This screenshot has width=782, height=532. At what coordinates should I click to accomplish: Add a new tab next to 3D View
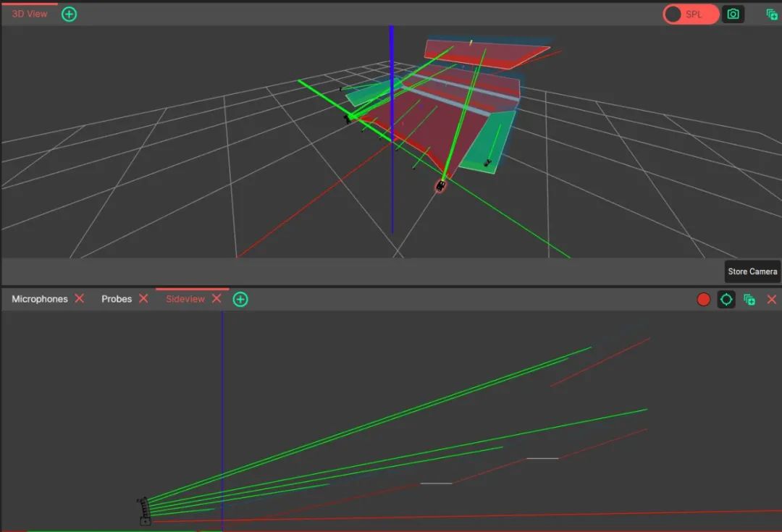pos(69,14)
